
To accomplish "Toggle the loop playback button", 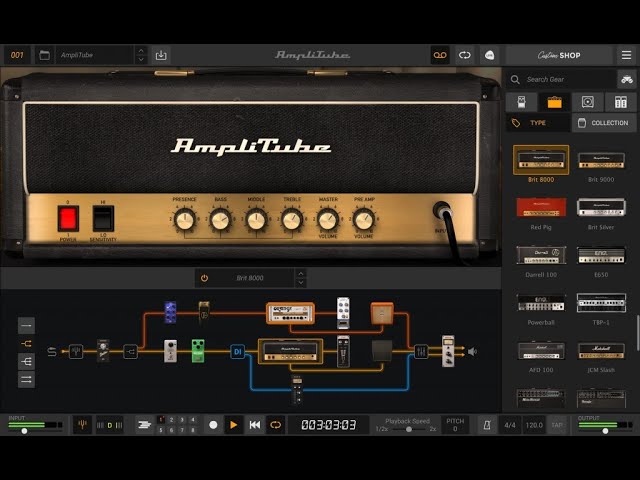I will click(x=276, y=425).
